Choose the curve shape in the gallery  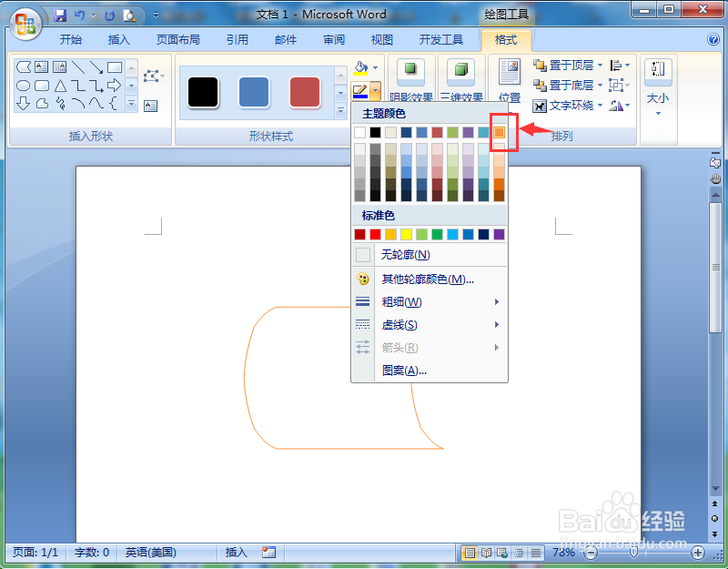click(x=96, y=103)
